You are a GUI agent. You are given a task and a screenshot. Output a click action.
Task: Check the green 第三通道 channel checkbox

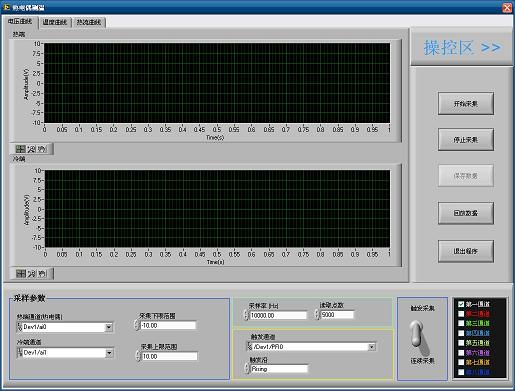(x=461, y=323)
